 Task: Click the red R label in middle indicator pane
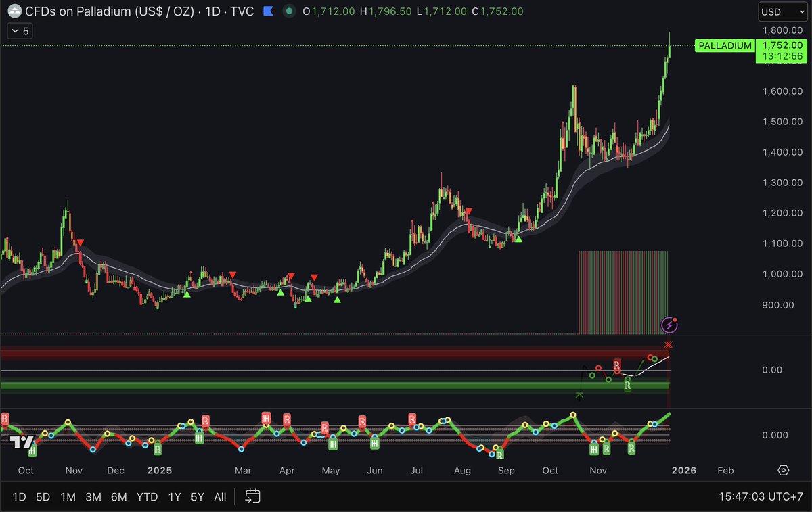pos(617,366)
